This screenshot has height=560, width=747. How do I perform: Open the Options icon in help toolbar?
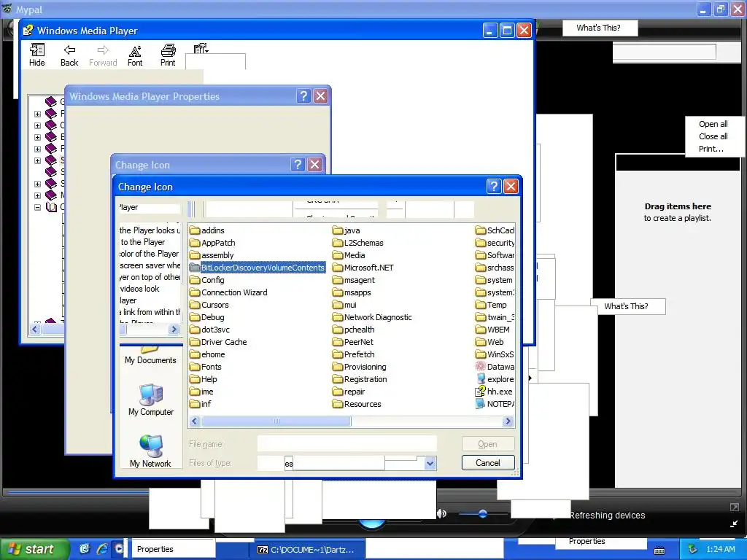click(x=201, y=49)
